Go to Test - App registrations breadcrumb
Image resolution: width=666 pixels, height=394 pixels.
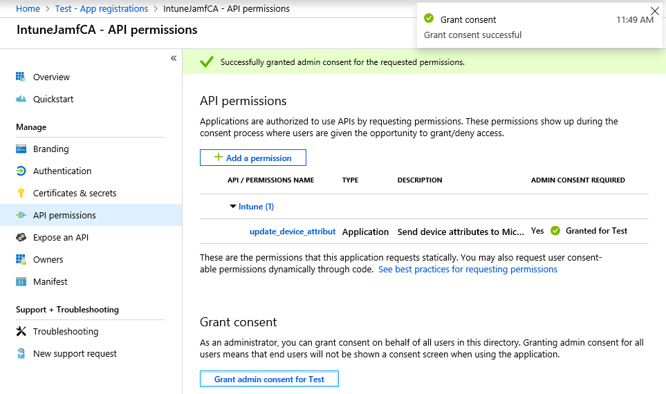pyautogui.click(x=102, y=8)
